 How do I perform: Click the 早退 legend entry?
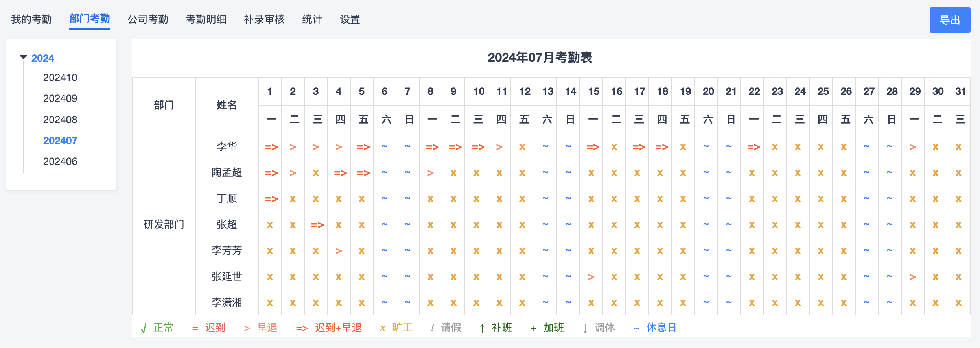(x=260, y=328)
